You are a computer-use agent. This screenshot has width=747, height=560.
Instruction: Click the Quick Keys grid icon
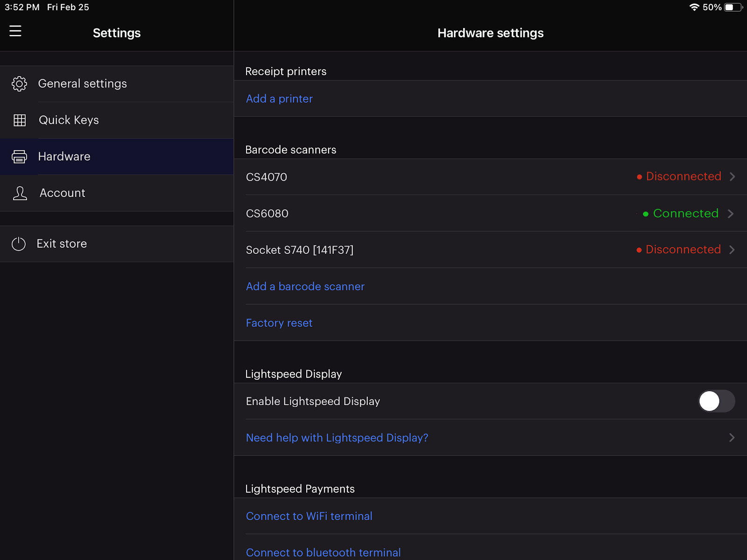pos(20,120)
